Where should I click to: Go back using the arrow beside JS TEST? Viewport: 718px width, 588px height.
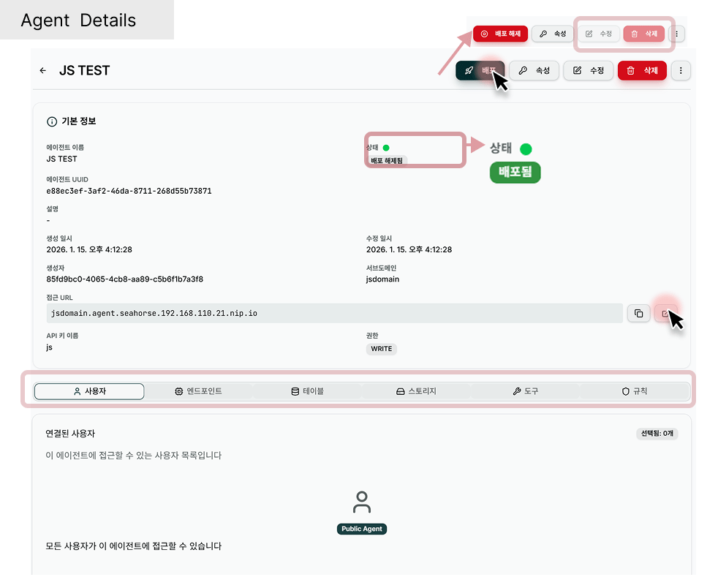click(x=43, y=70)
